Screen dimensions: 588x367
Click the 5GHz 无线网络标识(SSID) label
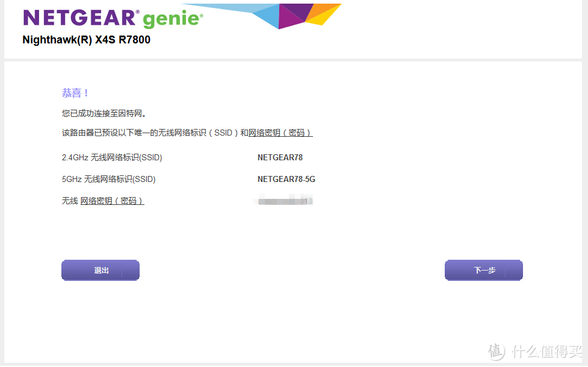pos(108,179)
